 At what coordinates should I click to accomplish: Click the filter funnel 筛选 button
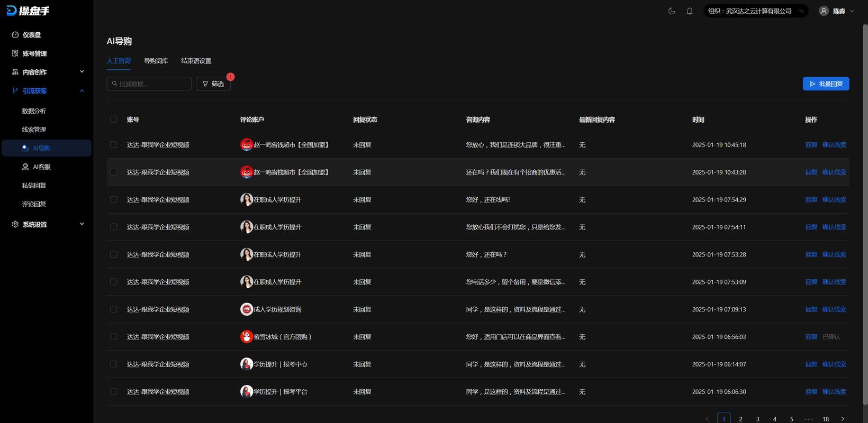(213, 84)
